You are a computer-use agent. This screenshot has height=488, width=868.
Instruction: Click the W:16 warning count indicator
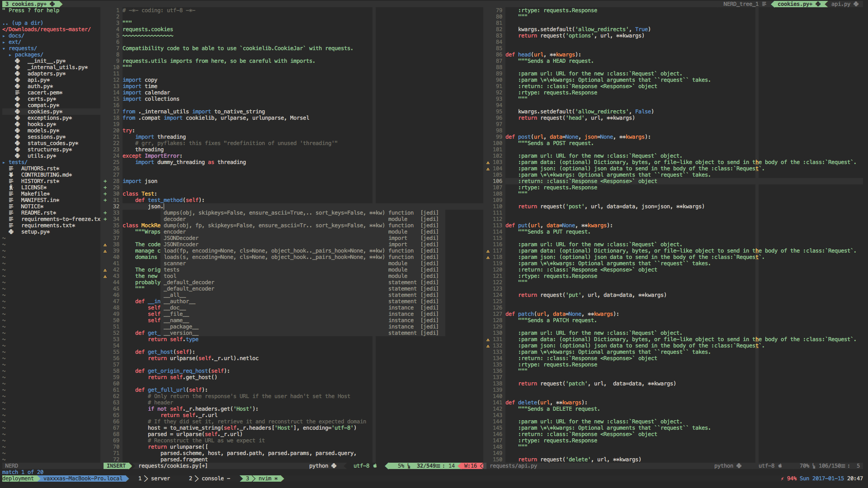(470, 466)
